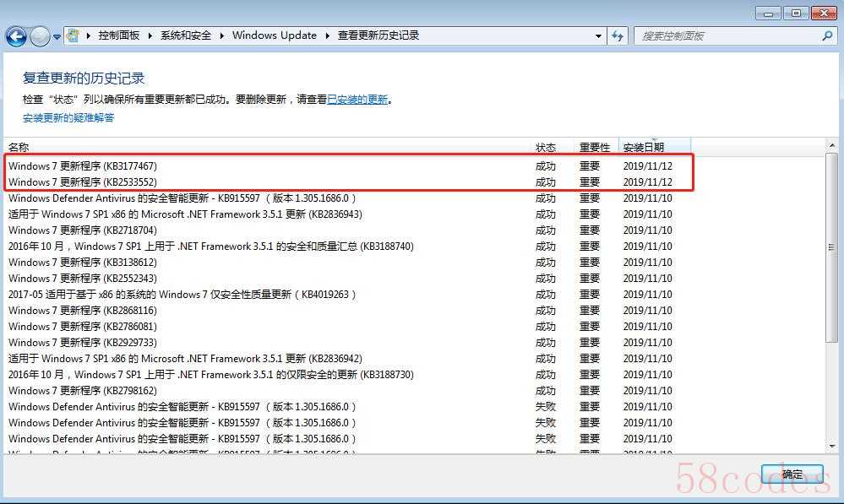Open the recent pages dropdown arrow
844x504 pixels.
57,37
